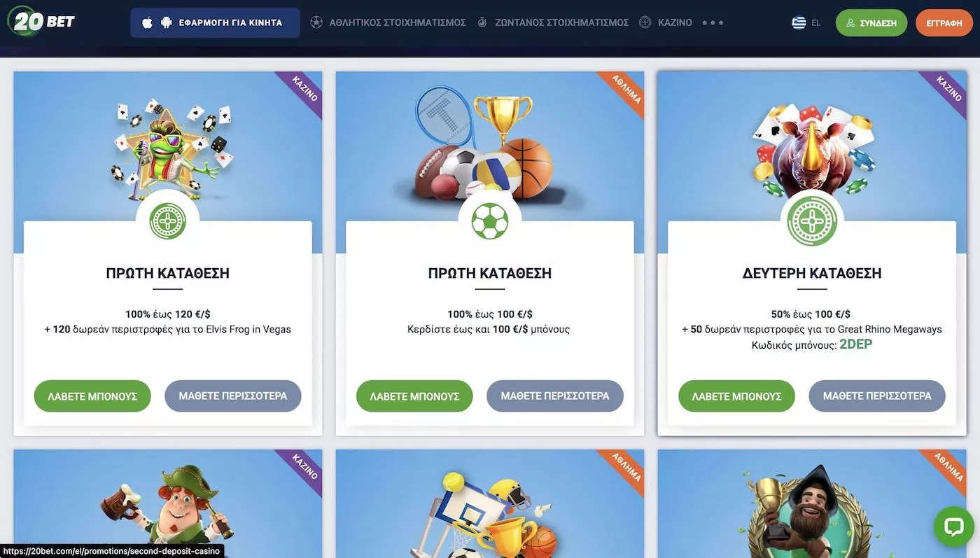Click the Εγγραφή register button

944,22
